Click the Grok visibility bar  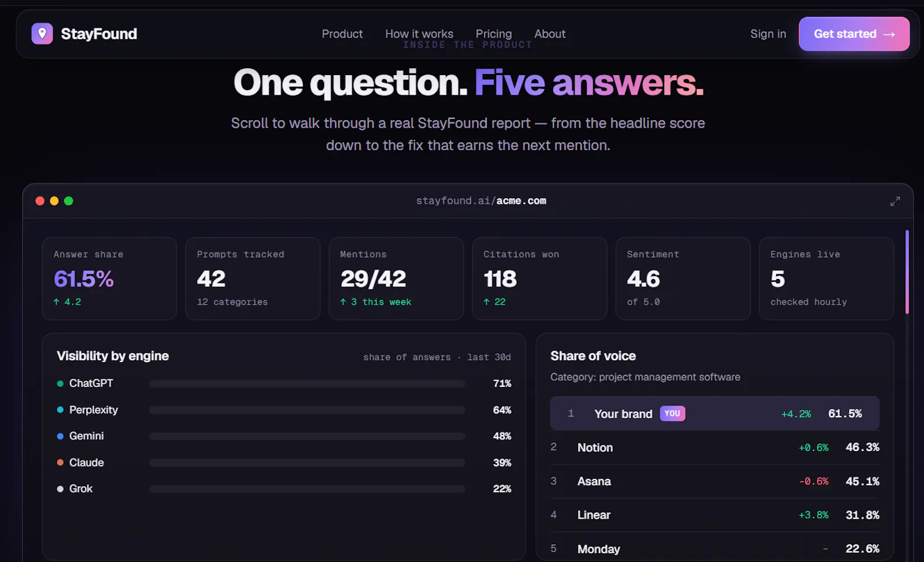[307, 489]
